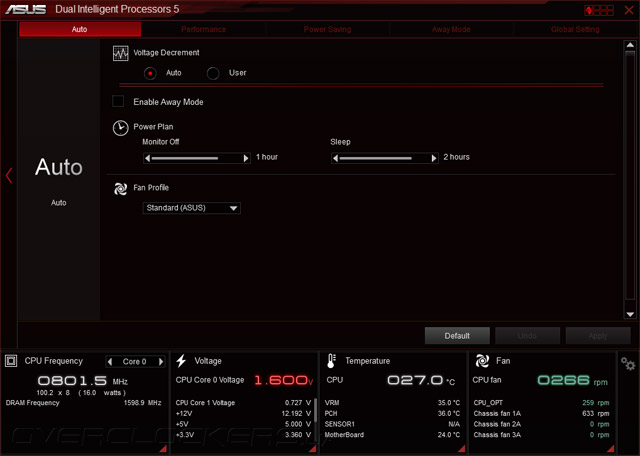The height and width of the screenshot is (456, 640).
Task: Select Auto voltage decrement radio button
Action: tap(150, 73)
